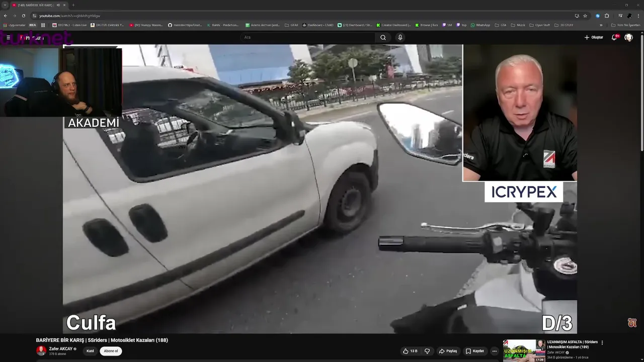The width and height of the screenshot is (644, 362).
Task: Click the install/cast icon in the address bar
Action: [x=577, y=16]
